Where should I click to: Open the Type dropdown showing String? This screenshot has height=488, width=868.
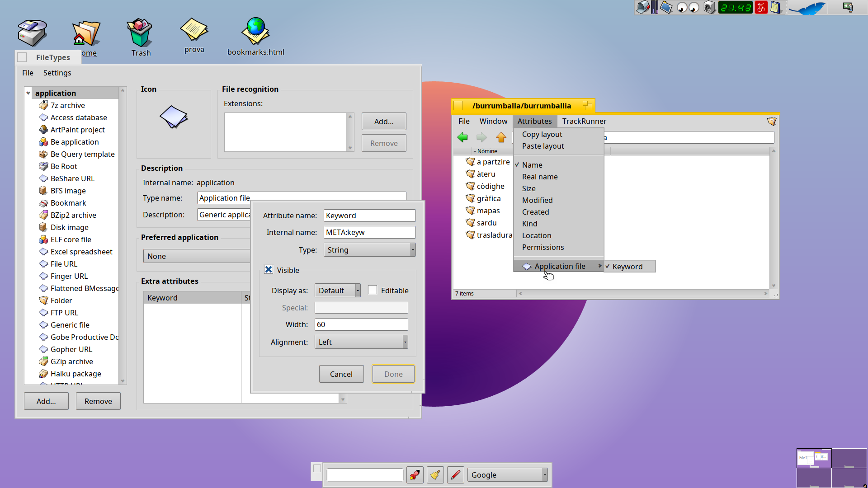pyautogui.click(x=369, y=250)
